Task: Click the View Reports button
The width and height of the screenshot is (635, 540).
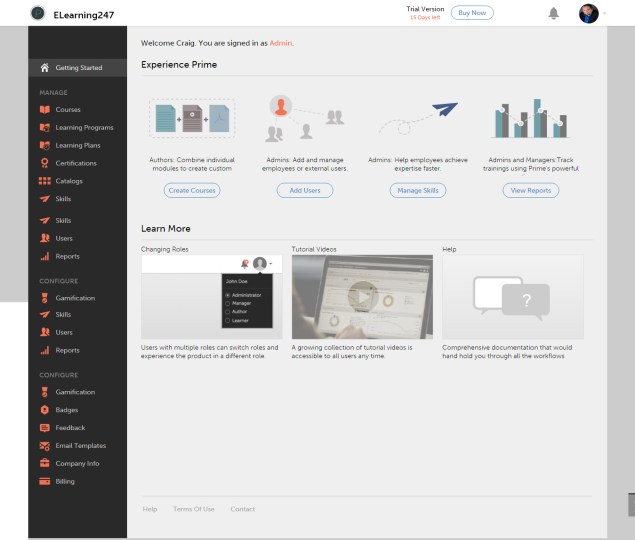Action: tap(531, 190)
